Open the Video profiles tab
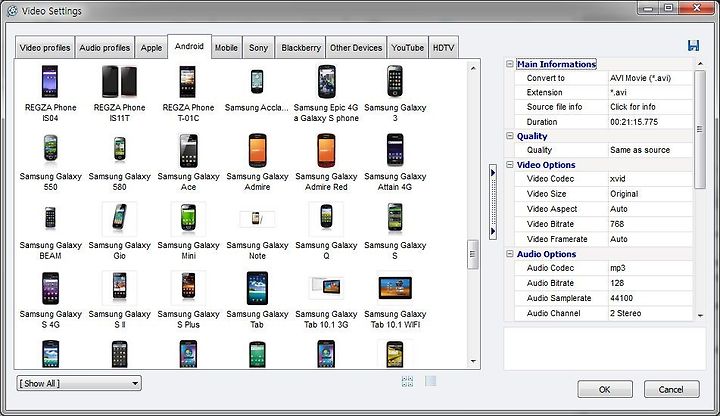 point(45,48)
